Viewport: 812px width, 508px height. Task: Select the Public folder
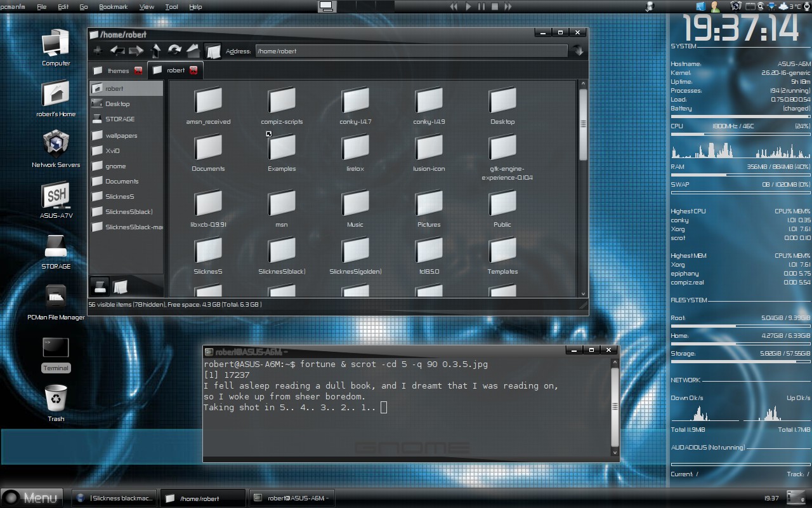[502, 208]
